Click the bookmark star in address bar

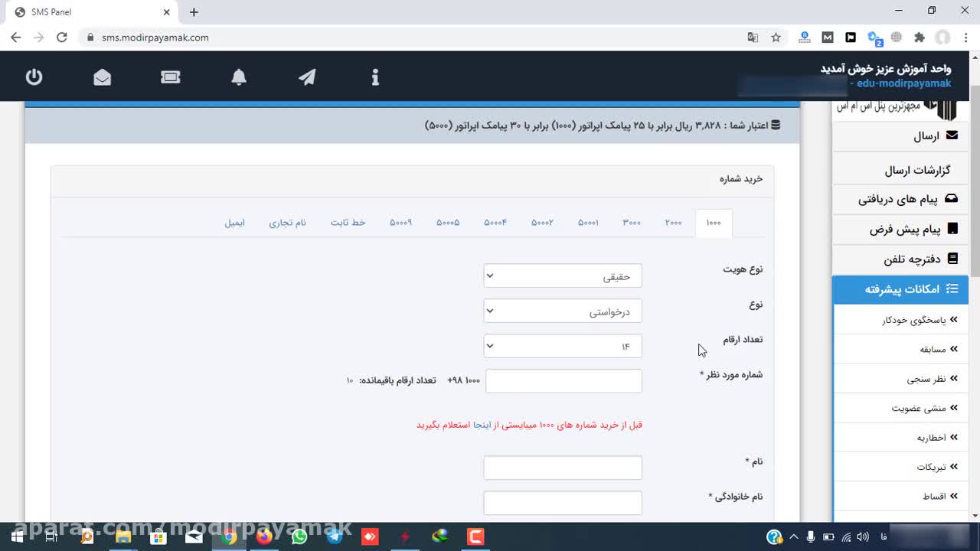pyautogui.click(x=776, y=37)
